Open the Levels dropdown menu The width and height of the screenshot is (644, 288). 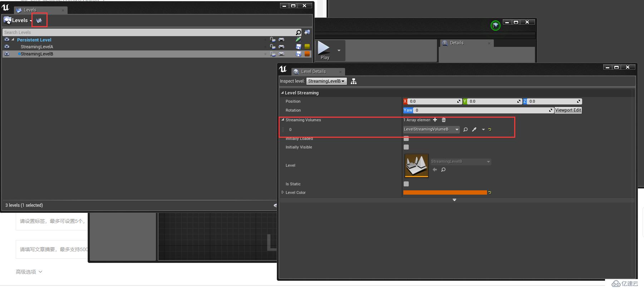18,20
